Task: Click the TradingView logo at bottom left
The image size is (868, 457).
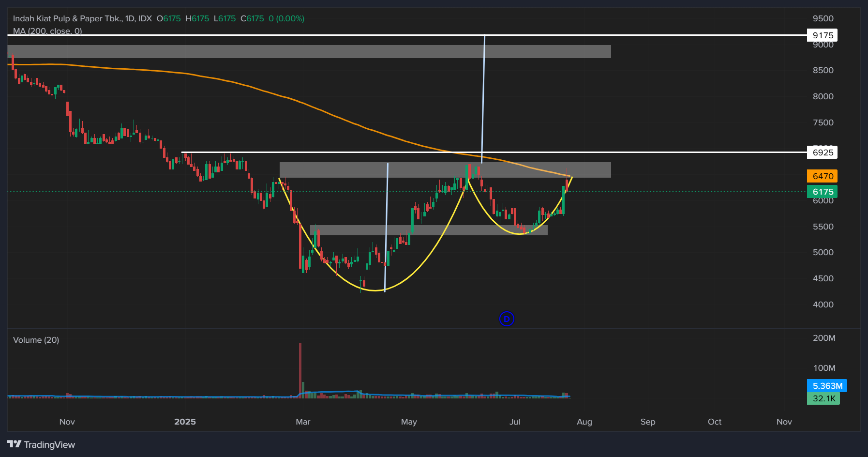Action: 41,444
